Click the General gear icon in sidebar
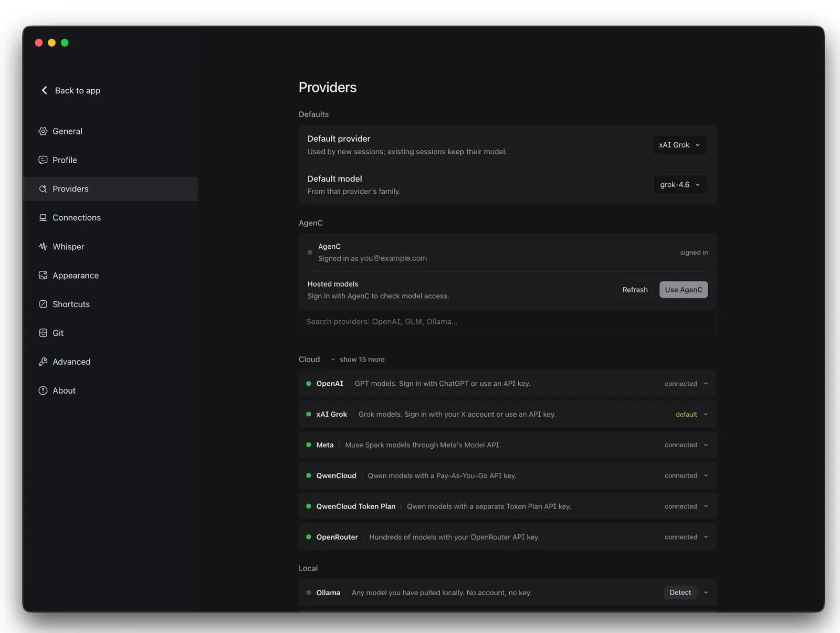The image size is (840, 633). point(43,131)
